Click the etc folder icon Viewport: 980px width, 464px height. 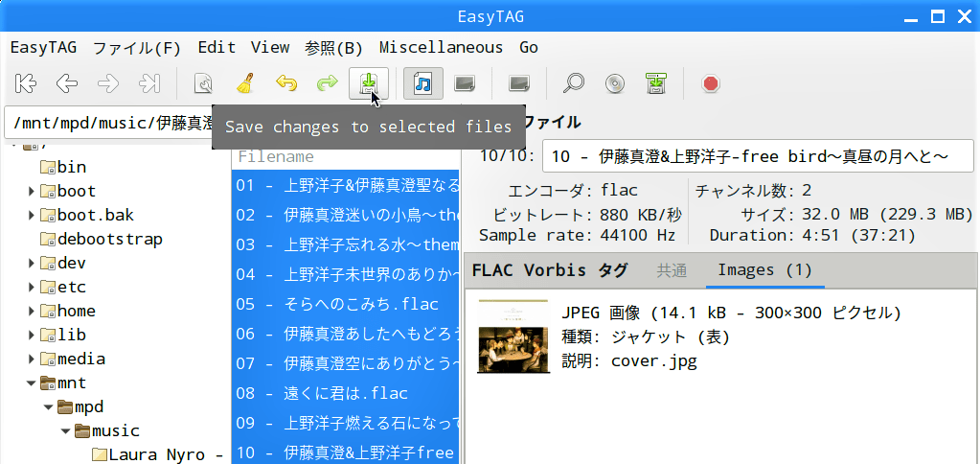pyautogui.click(x=48, y=288)
